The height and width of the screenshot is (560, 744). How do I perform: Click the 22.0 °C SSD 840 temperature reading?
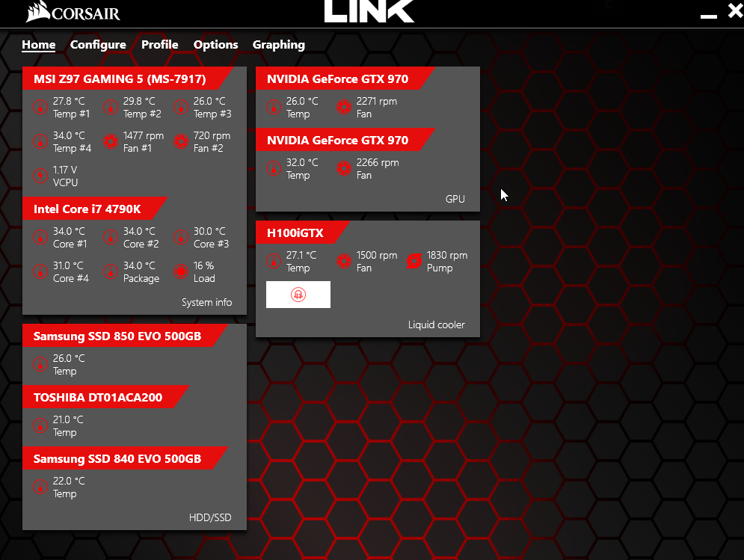pyautogui.click(x=69, y=487)
